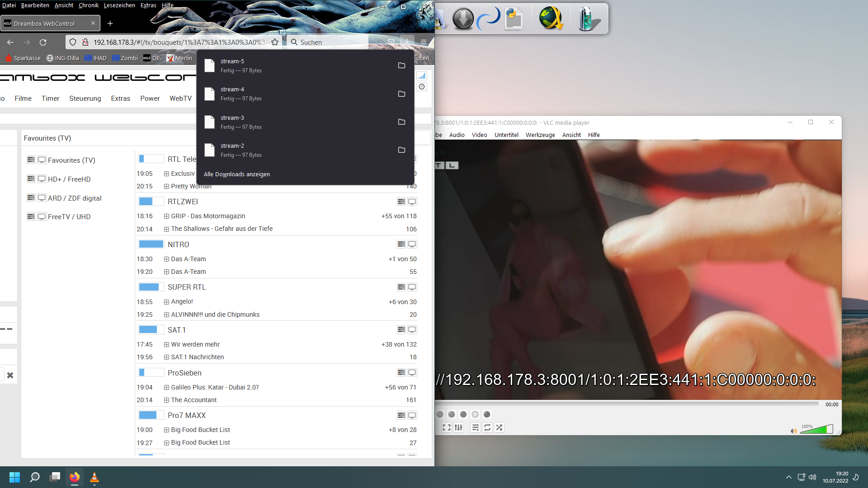Show stream-5 download in its folder
868x488 pixels.
click(401, 66)
